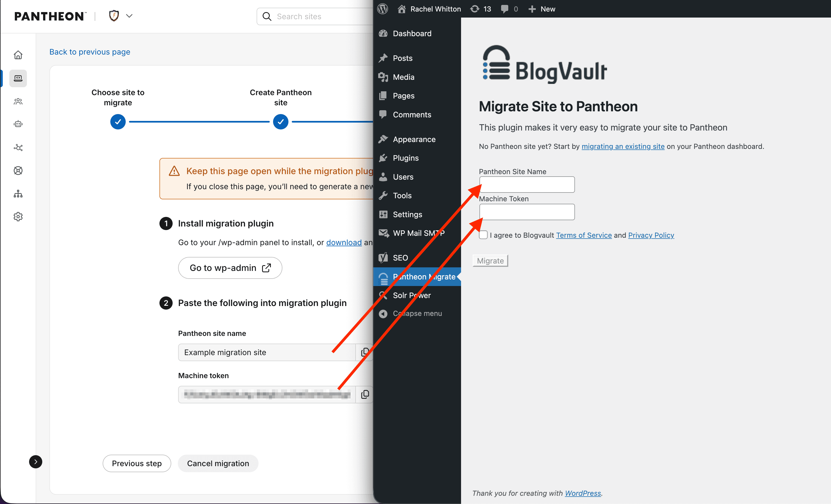Open Settings gear icon in Pantheon sidebar
Viewport: 831px width, 504px height.
[x=18, y=217]
